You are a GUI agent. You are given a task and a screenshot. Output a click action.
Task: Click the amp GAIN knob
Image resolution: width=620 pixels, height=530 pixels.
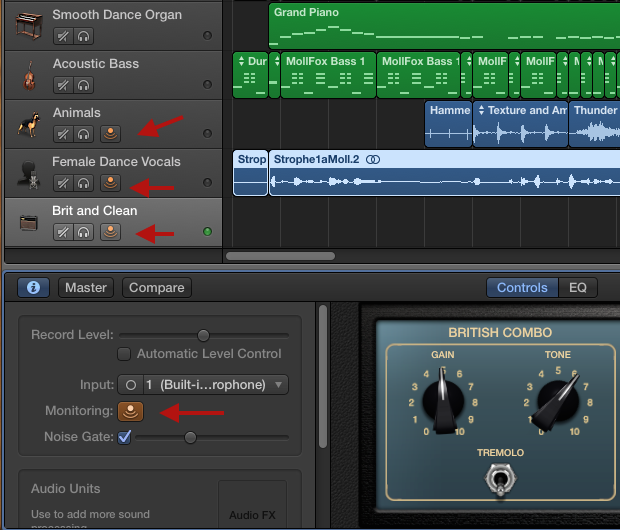(443, 401)
